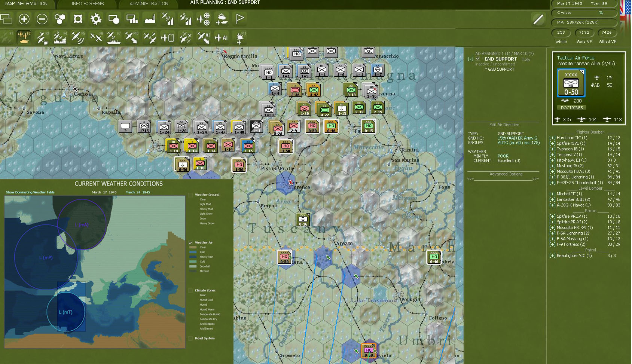Expand the F-9 Fortress recon row
Image resolution: width=632 pixels, height=364 pixels.
(552, 245)
